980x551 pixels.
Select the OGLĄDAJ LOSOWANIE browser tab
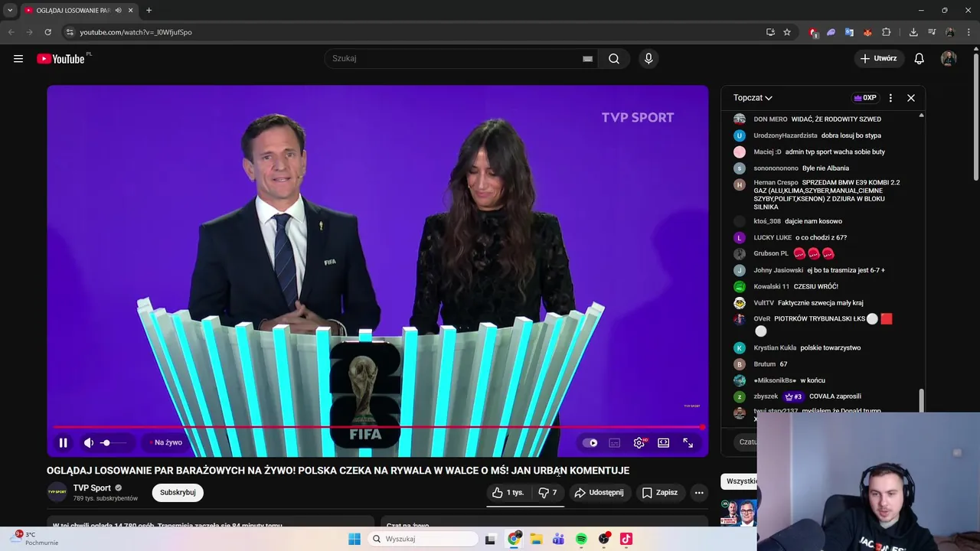(x=73, y=11)
